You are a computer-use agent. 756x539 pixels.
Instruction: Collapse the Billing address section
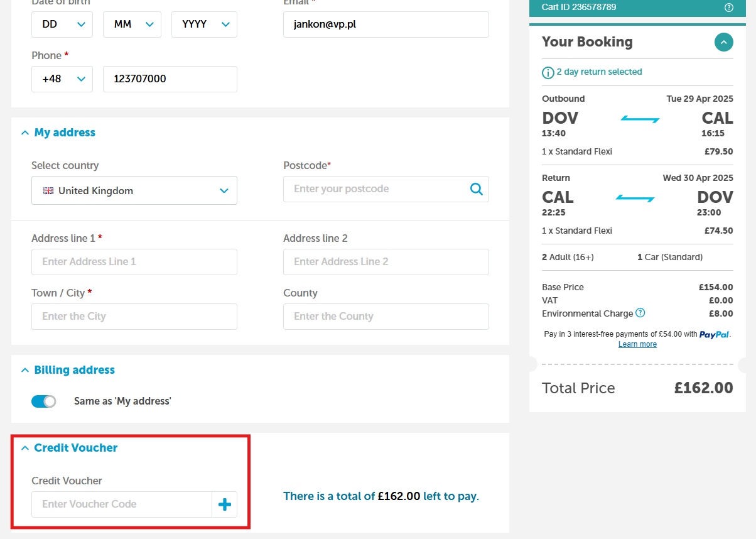coord(68,370)
